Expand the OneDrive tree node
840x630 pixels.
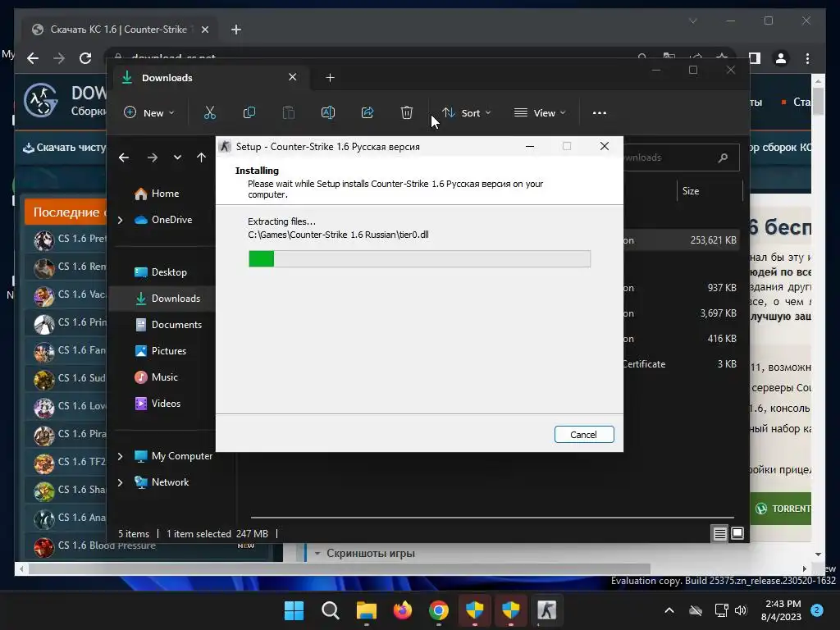(x=120, y=220)
